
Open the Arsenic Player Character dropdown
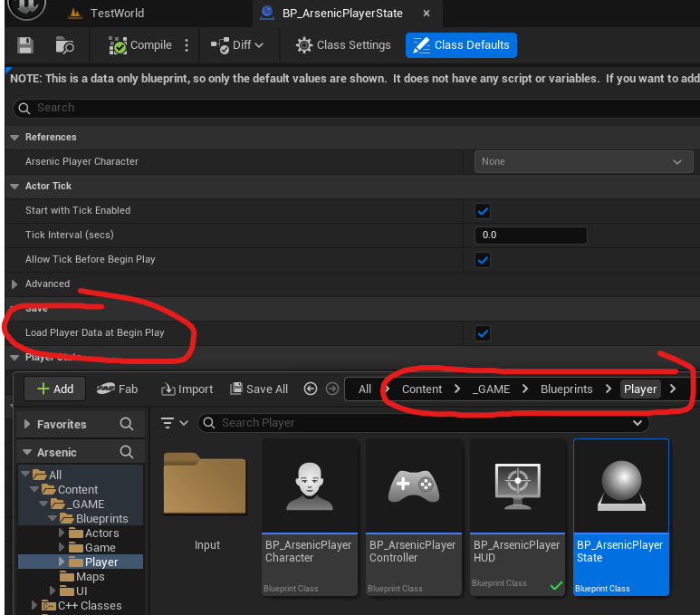[x=583, y=162]
